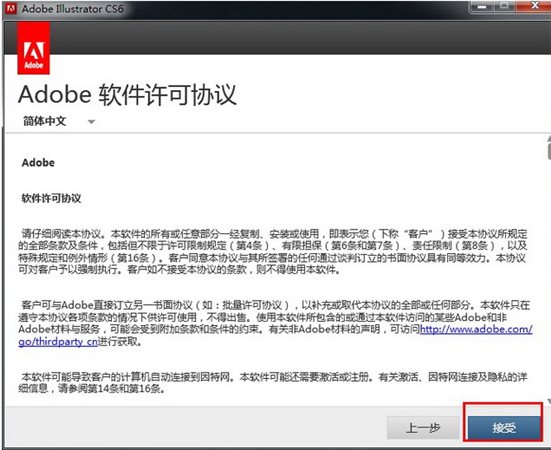This screenshot has height=450, width=551.
Task: Open the go/thirdparty_cn link continuation
Action: pyautogui.click(x=58, y=342)
